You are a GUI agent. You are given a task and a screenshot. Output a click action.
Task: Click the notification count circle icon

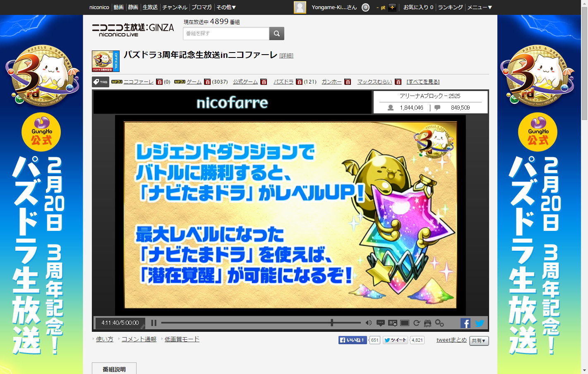[365, 7]
